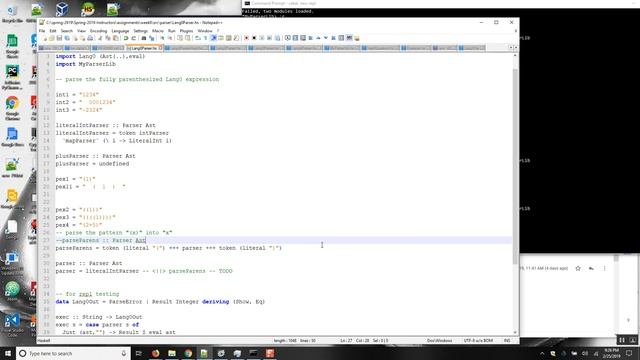Click the Copy toolbar icon
640x360 pixels.
point(108,38)
